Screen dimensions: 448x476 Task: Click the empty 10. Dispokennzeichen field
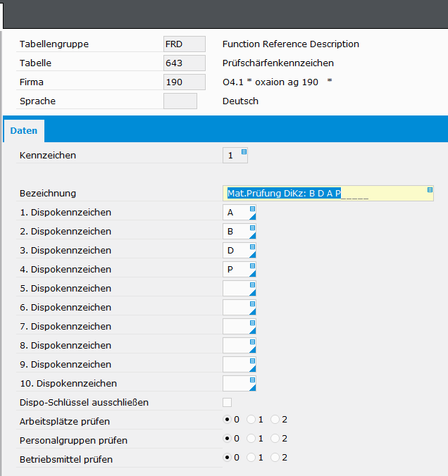(239, 384)
